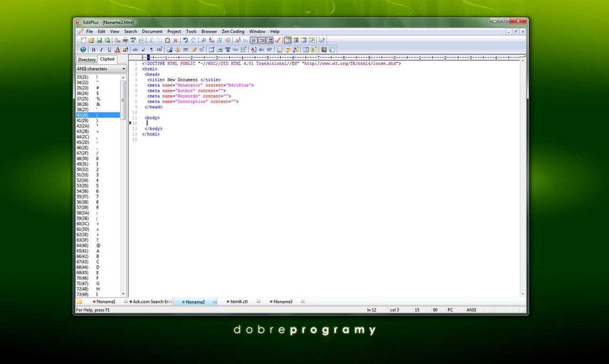Click the font color A icon

(118, 49)
